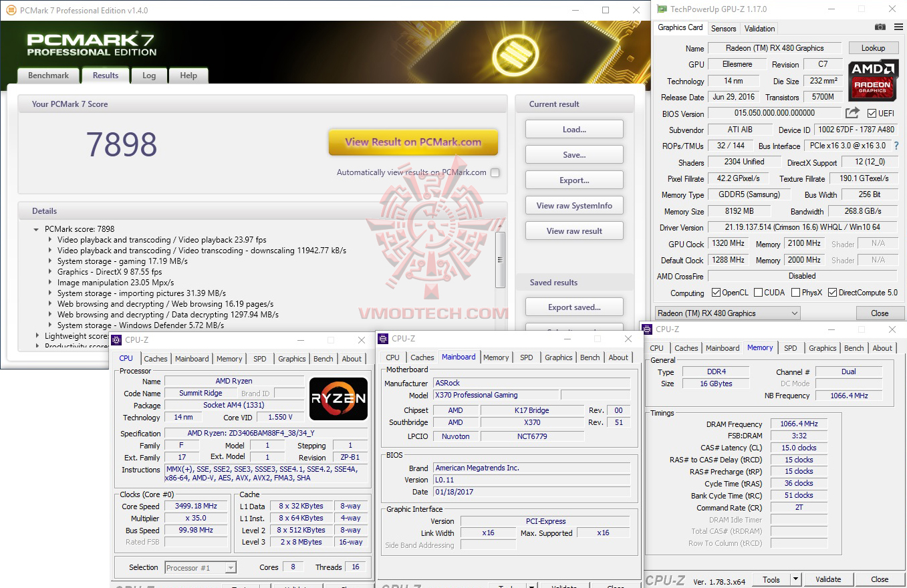Click the share icon next to BIOS Version
Screen dimensions: 907x588
pyautogui.click(x=852, y=113)
